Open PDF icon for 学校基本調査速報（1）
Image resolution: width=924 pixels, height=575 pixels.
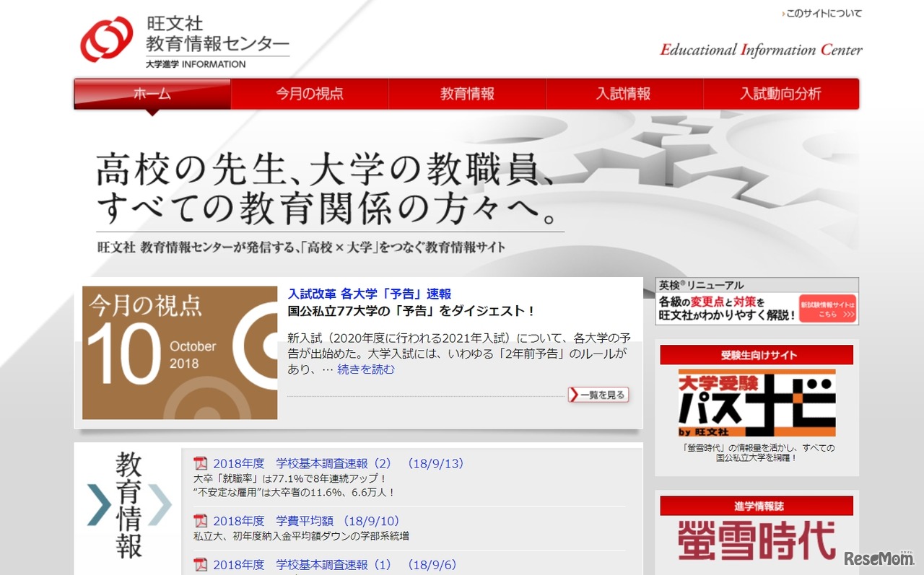pos(201,565)
